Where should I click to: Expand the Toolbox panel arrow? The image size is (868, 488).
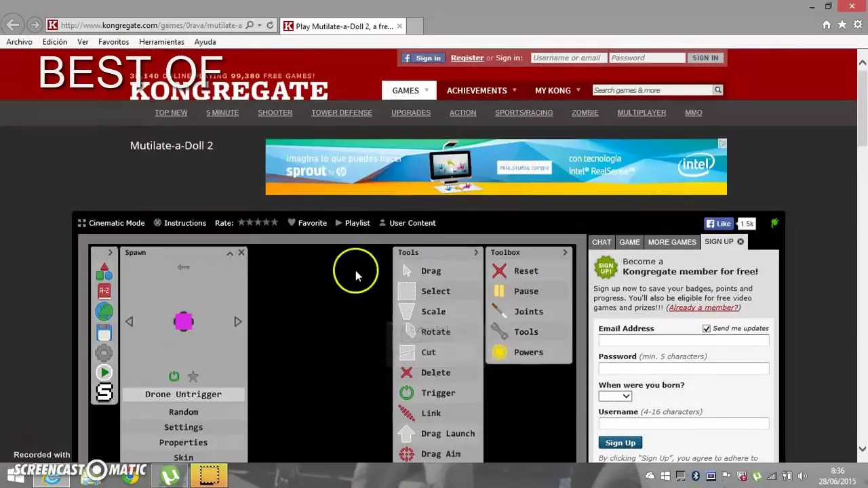coord(565,253)
